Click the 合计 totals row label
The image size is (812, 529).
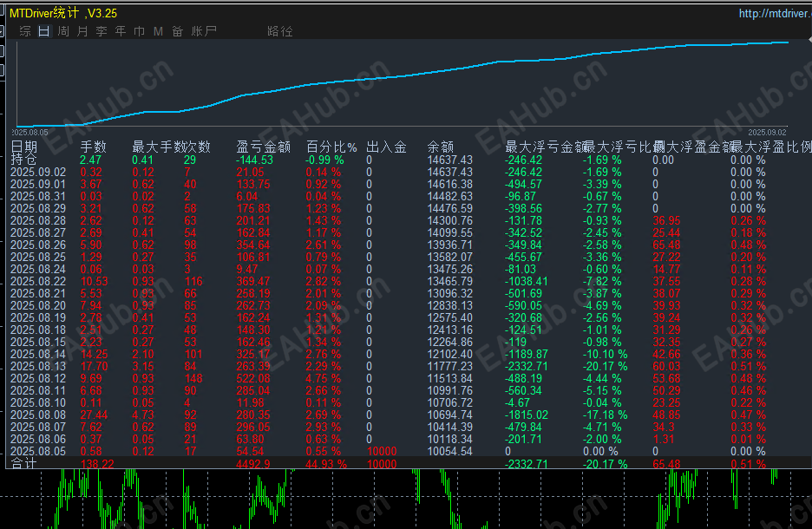coord(23,463)
